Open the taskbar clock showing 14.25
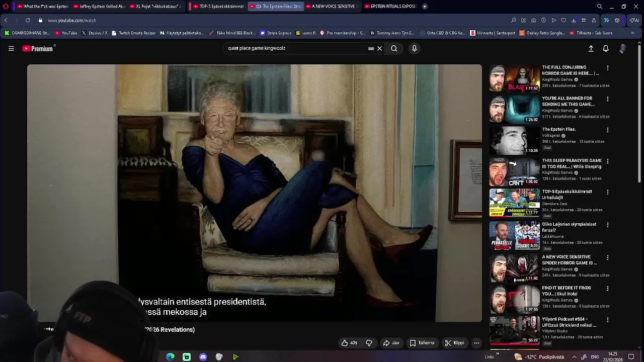The width and height of the screenshot is (644, 362). (x=612, y=357)
